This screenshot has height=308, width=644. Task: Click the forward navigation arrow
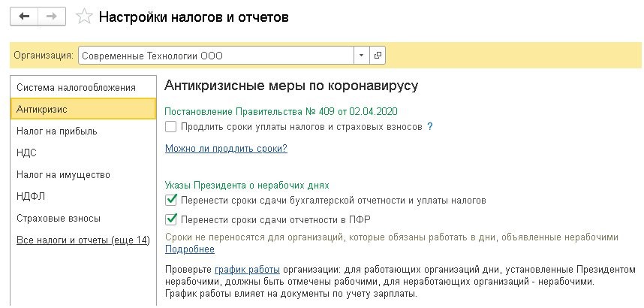tap(53, 16)
